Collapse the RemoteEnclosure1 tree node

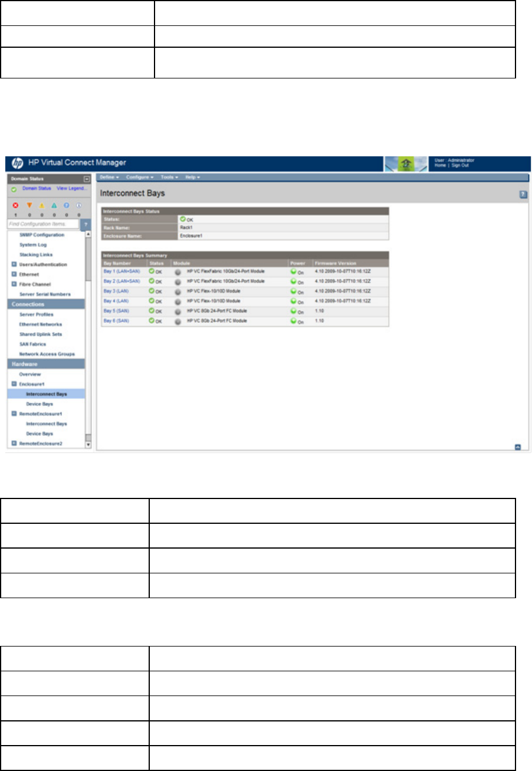pos(14,414)
